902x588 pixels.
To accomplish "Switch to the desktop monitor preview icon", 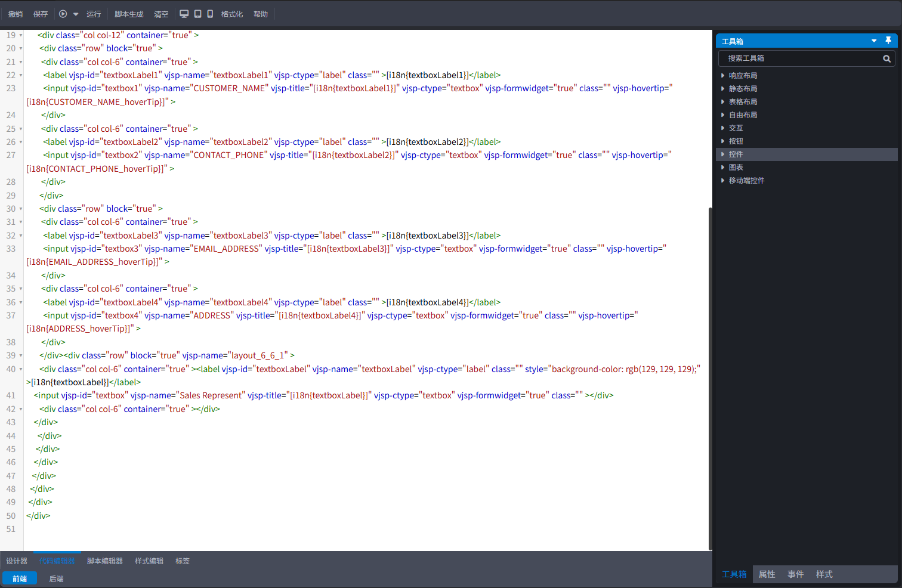I will [x=184, y=14].
